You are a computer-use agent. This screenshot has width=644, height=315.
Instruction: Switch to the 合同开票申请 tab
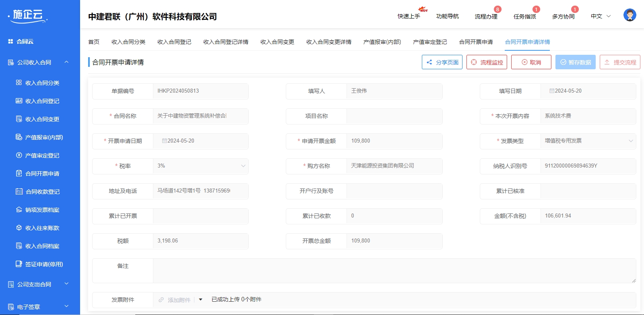pos(476,42)
